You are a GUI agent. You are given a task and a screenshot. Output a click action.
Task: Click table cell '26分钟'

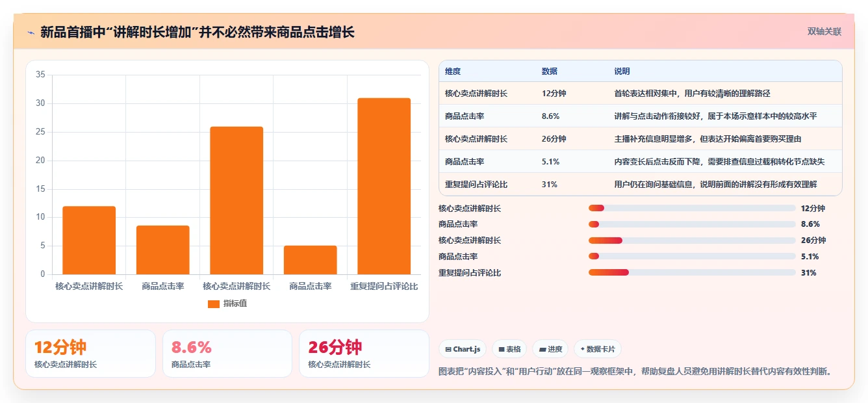click(x=554, y=139)
